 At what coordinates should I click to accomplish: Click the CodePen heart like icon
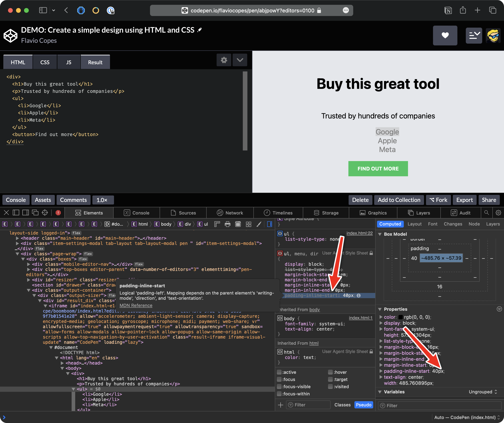(445, 36)
